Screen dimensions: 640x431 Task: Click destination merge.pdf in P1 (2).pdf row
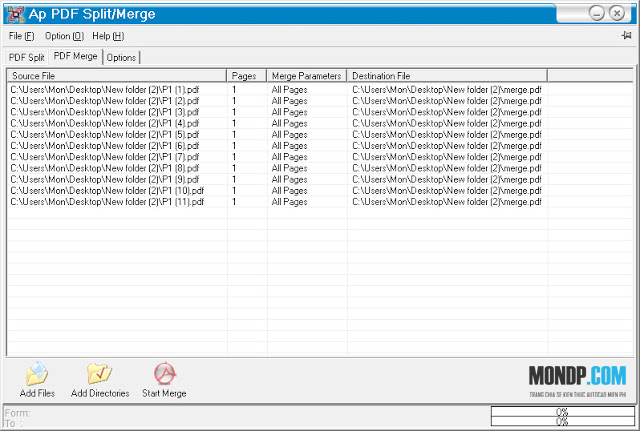pyautogui.click(x=447, y=101)
